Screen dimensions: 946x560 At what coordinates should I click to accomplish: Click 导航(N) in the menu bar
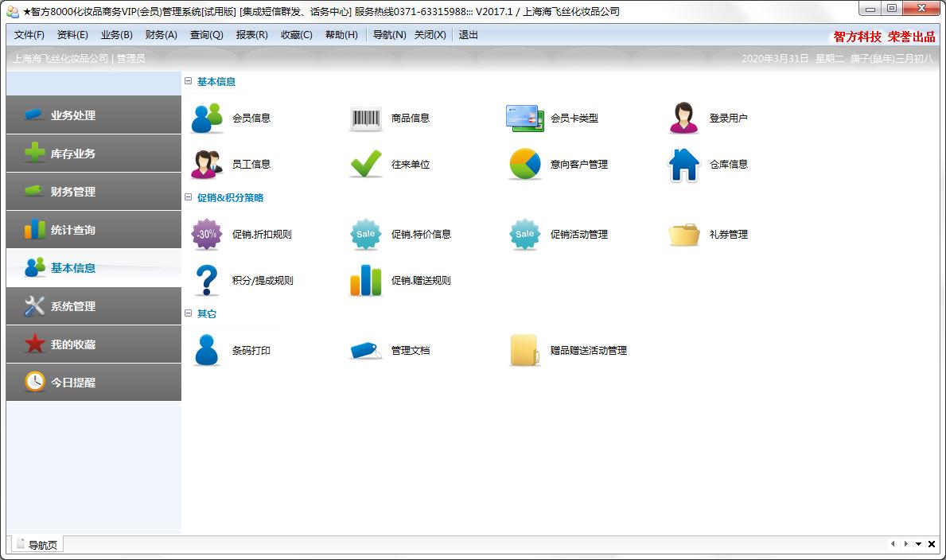coord(389,35)
